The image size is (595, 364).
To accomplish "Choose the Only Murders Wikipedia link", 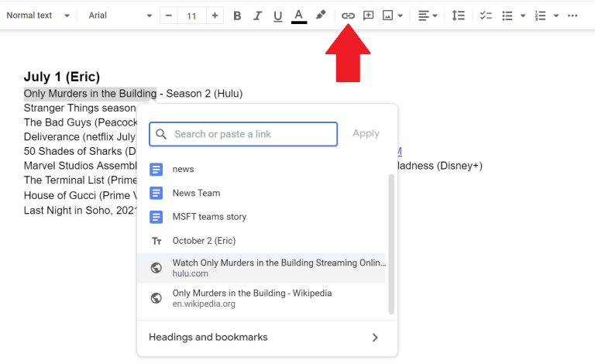I will coord(261,298).
